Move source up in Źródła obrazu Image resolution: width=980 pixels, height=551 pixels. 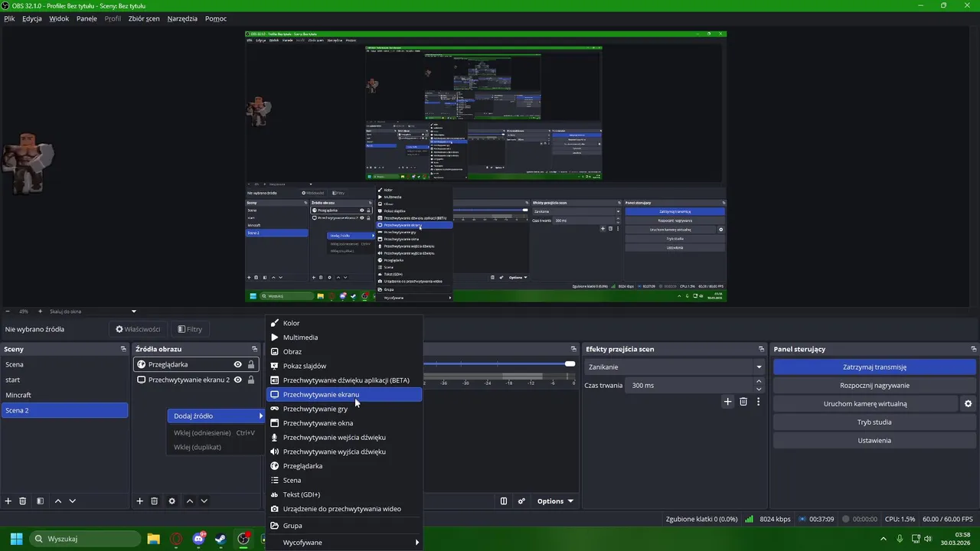[189, 501]
